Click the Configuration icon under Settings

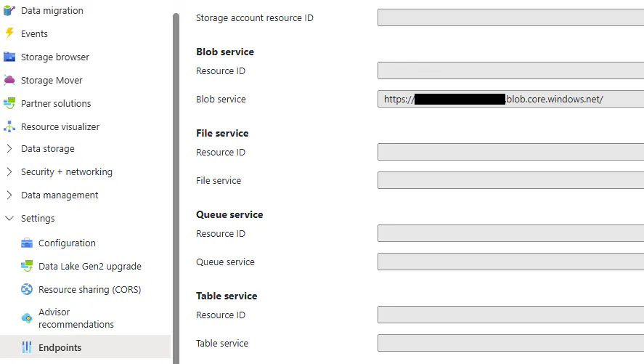point(27,243)
